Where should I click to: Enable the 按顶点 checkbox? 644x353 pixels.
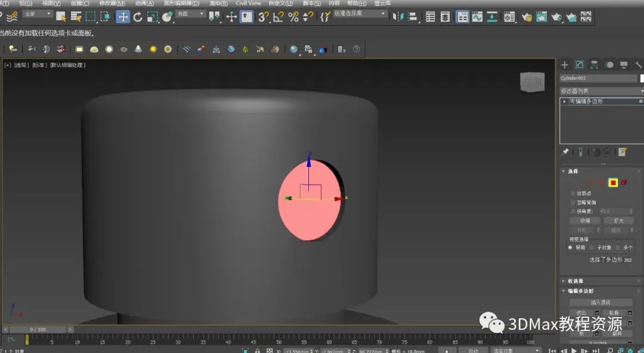(x=573, y=193)
